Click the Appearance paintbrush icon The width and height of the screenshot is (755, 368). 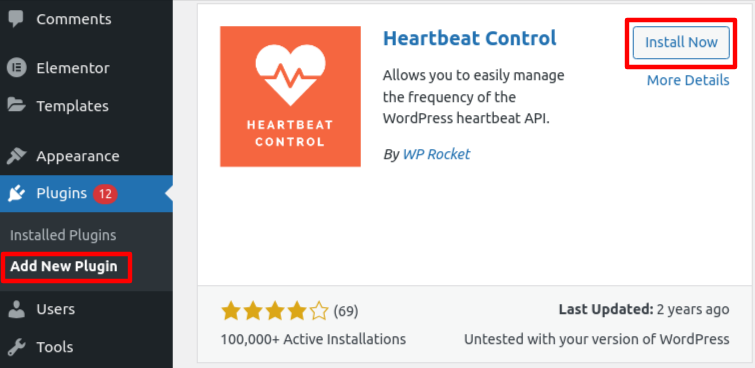coord(16,156)
